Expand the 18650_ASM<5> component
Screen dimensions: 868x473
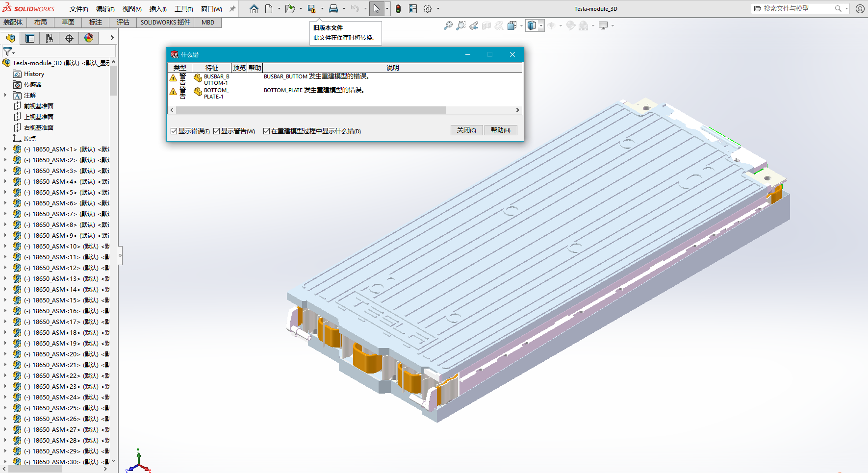5,192
